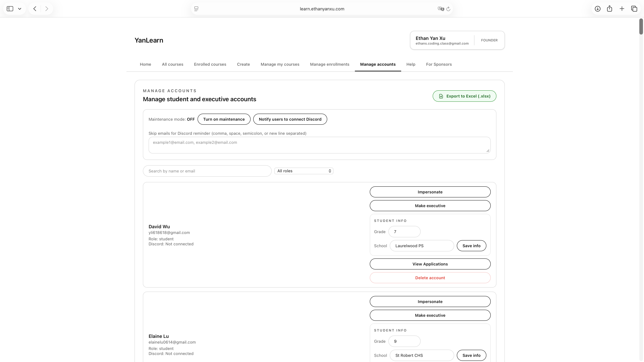Reload the current page
Screen dimensions: 644x362
pyautogui.click(x=448, y=9)
